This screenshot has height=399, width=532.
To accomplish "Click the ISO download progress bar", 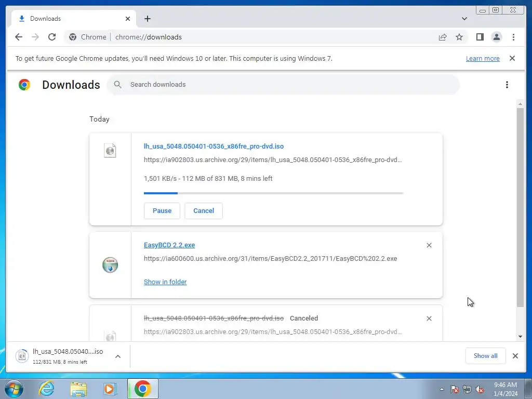I will click(x=273, y=193).
